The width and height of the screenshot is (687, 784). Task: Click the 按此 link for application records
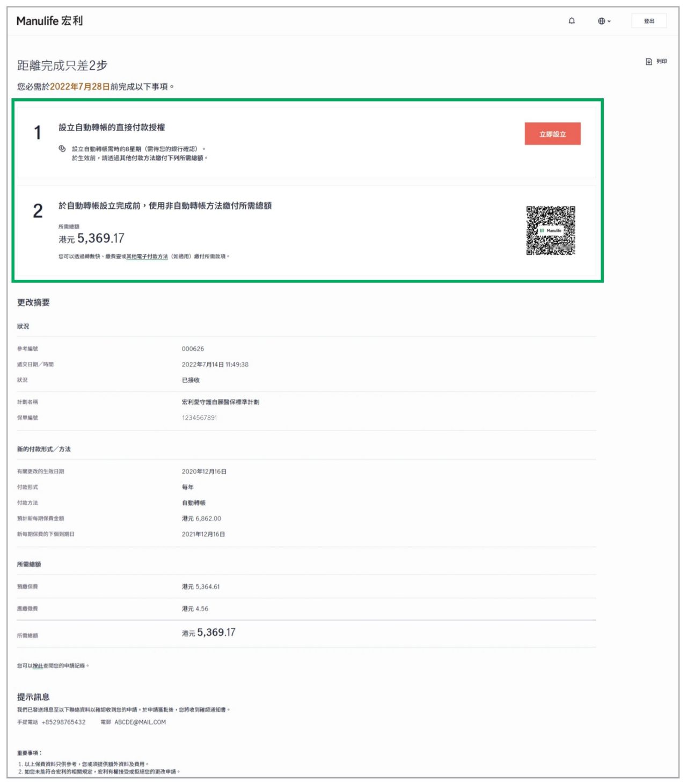click(38, 666)
